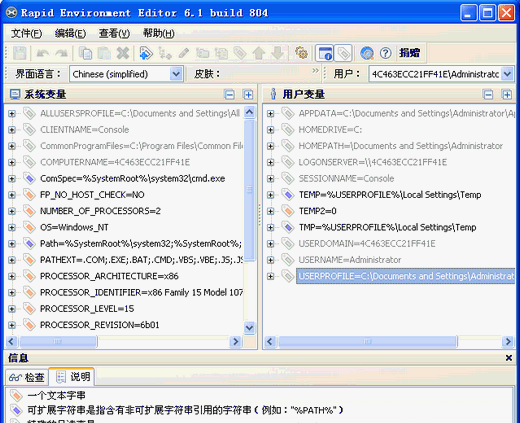Screen dimensions: 520x423
Task: Expand the ALLUSERSPROFILE variable node
Action: pyautogui.click(x=12, y=114)
